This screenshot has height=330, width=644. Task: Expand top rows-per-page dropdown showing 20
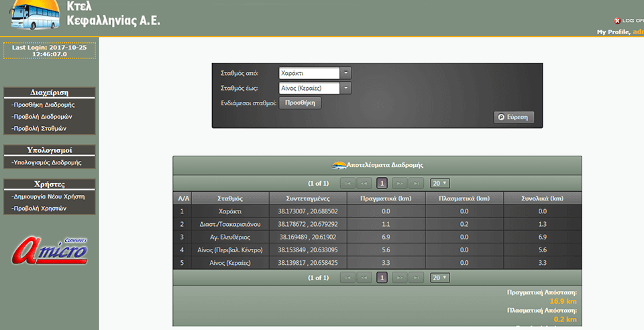pyautogui.click(x=440, y=183)
